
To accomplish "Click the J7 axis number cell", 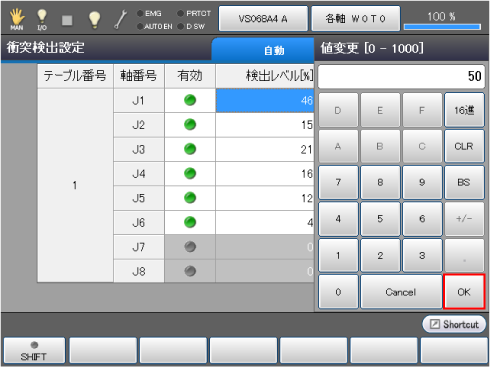I will 139,247.
